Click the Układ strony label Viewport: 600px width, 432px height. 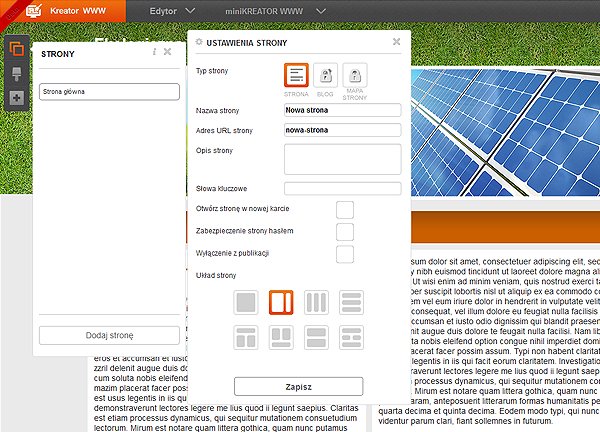pyautogui.click(x=216, y=276)
